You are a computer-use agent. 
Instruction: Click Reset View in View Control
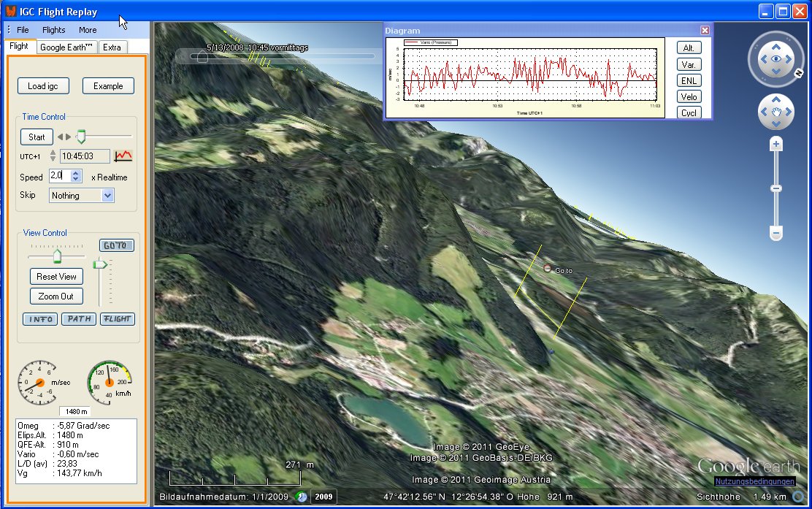click(56, 276)
